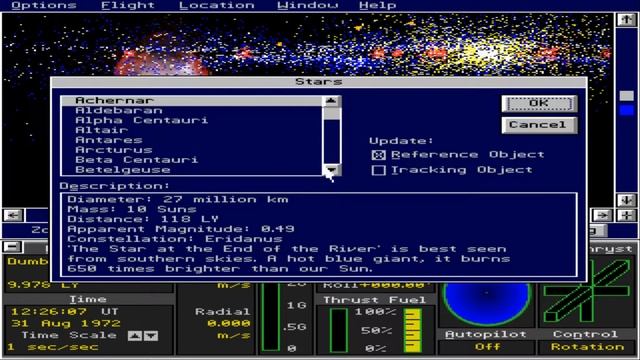This screenshot has height=360, width=640.
Task: Click the instrument panel minimize box
Action: (x=13, y=247)
